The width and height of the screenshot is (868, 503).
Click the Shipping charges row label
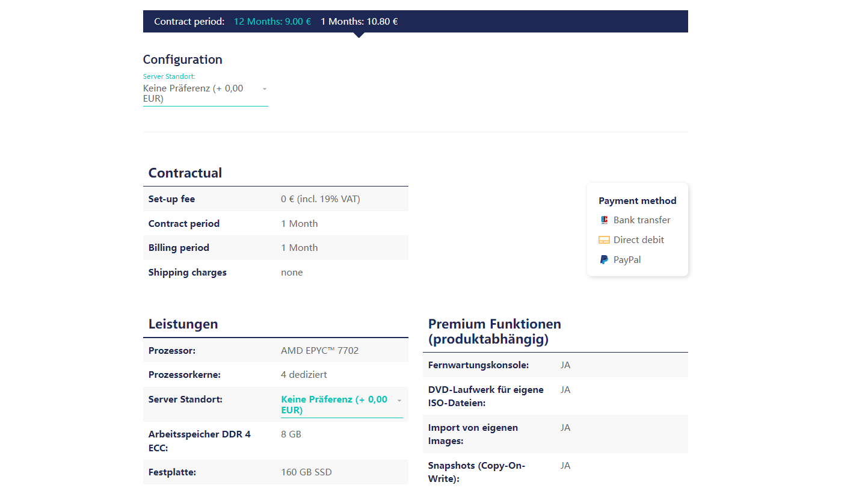point(188,273)
